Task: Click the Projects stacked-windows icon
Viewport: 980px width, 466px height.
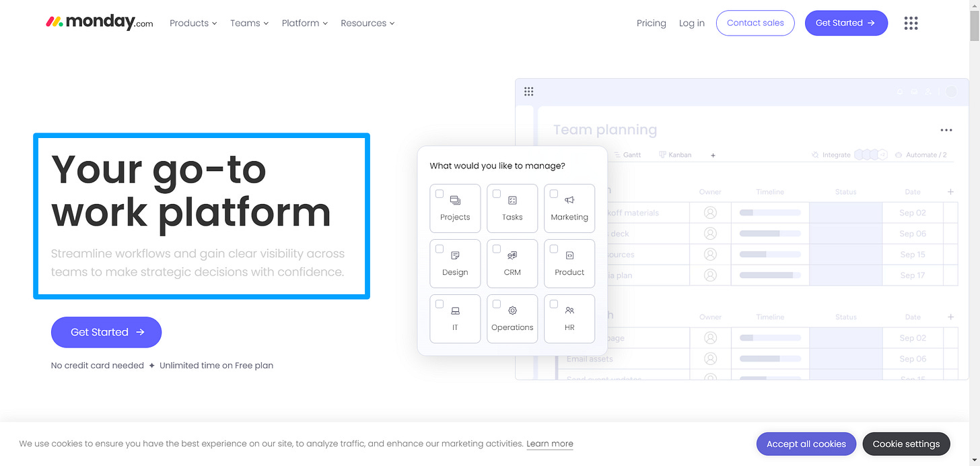Action: pos(455,200)
